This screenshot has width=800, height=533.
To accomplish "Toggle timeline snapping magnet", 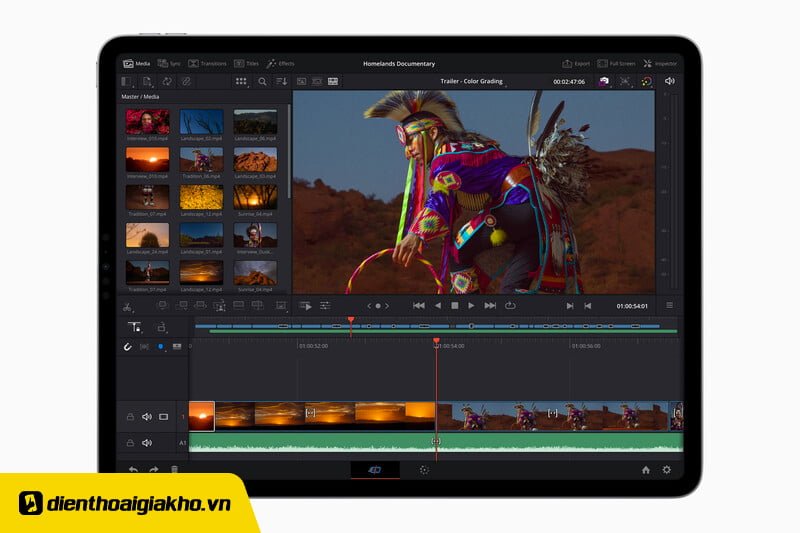I will click(x=128, y=346).
